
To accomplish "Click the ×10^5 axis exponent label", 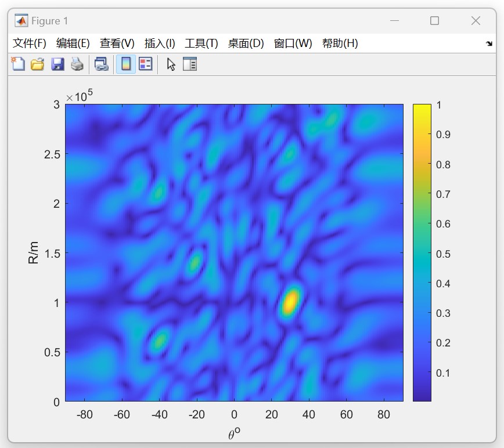I will 79,95.
